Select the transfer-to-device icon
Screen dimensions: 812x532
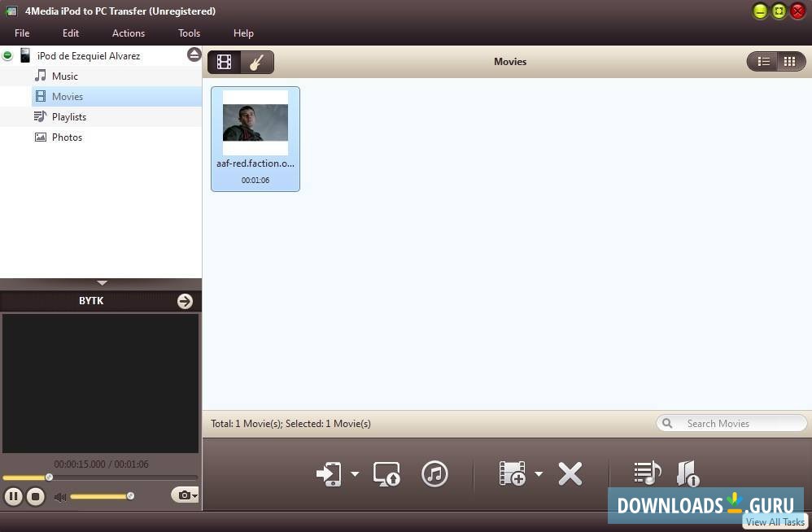[x=330, y=473]
